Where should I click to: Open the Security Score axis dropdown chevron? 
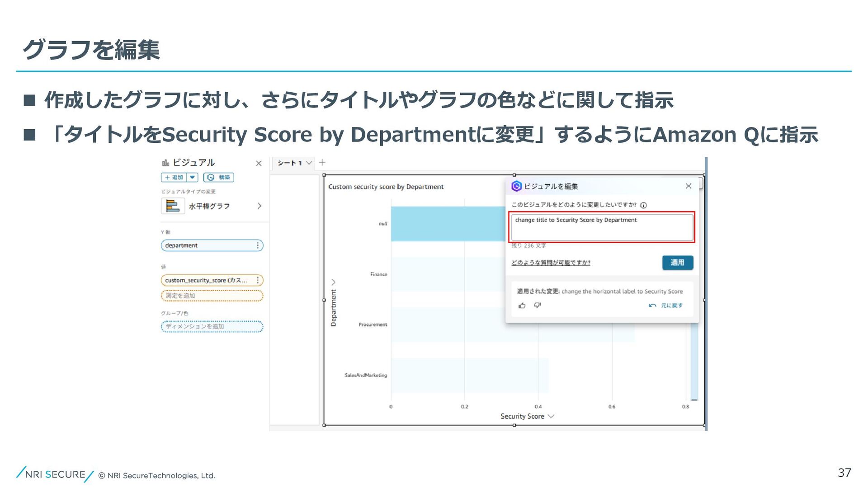click(x=551, y=416)
